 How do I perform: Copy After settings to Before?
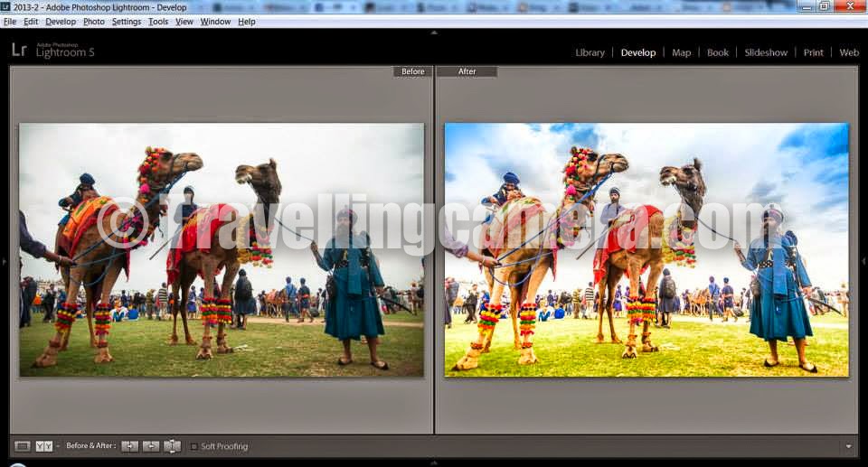[x=151, y=446]
